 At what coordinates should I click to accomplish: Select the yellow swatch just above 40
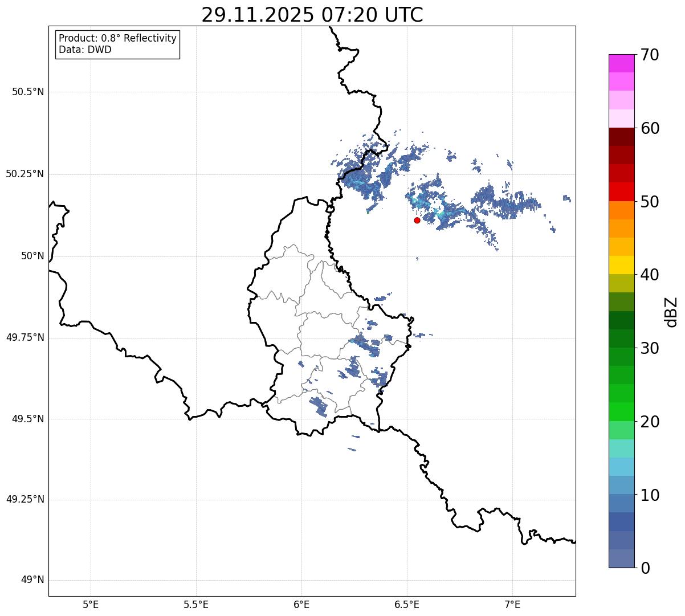pos(621,265)
